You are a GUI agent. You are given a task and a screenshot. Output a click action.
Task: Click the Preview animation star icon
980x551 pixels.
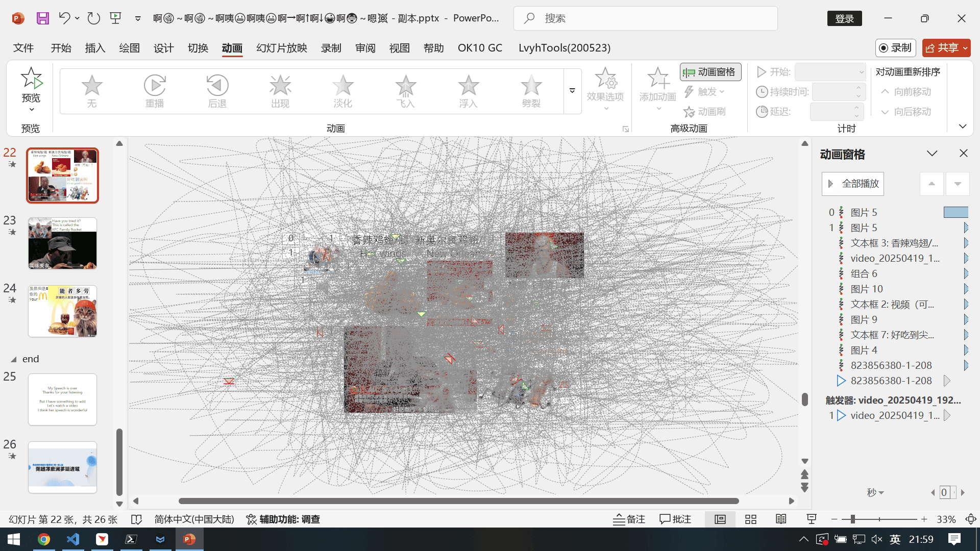(x=31, y=79)
